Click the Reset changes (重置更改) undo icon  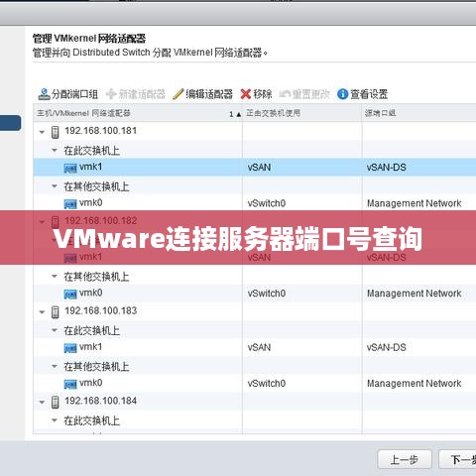(285, 94)
